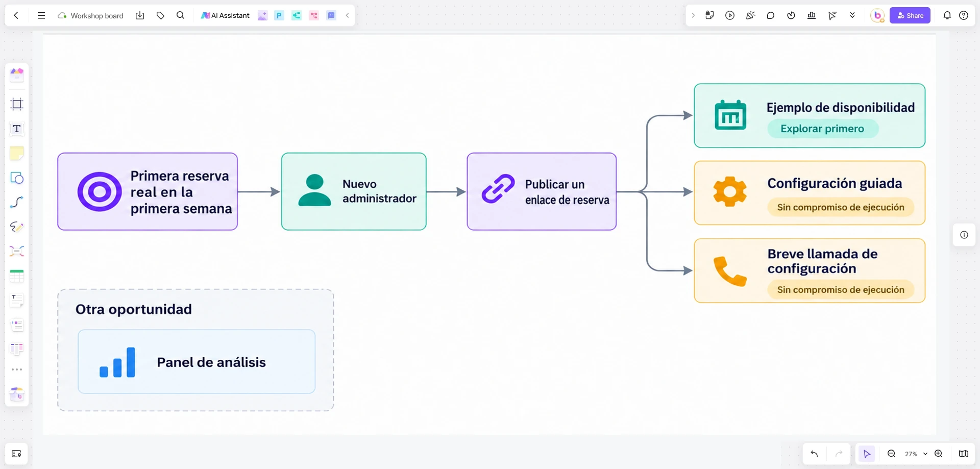Select the Frame tool
980x469 pixels.
(17, 104)
